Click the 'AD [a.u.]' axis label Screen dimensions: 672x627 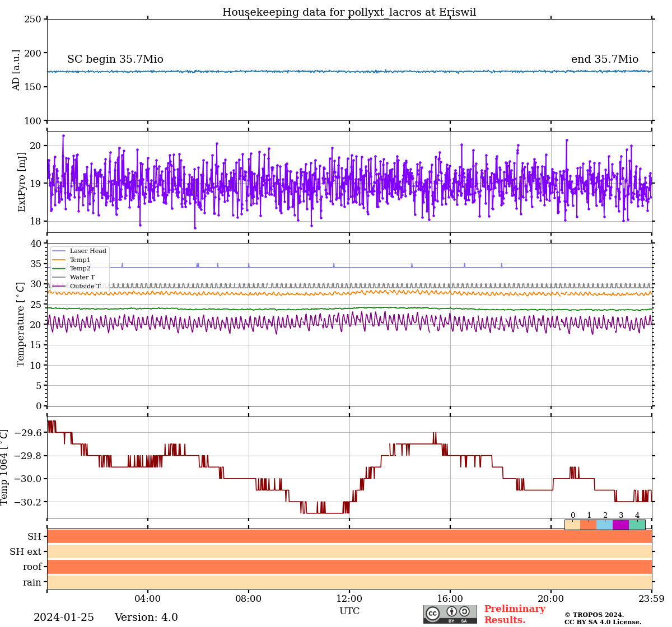pos(16,70)
